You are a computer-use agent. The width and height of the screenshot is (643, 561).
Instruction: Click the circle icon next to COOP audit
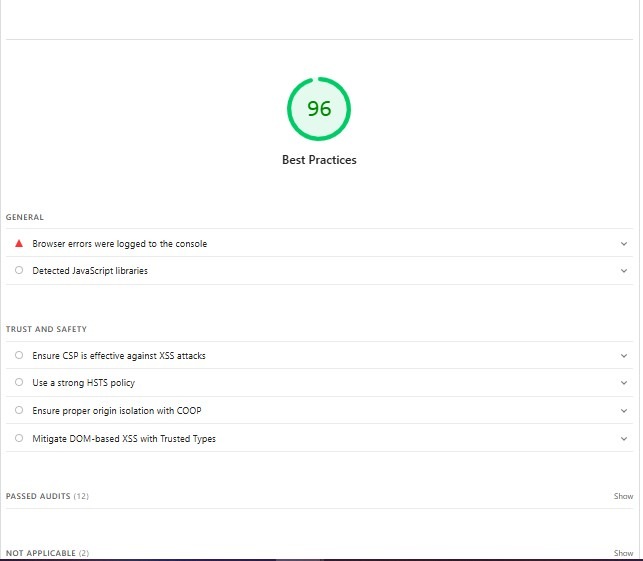tap(19, 410)
